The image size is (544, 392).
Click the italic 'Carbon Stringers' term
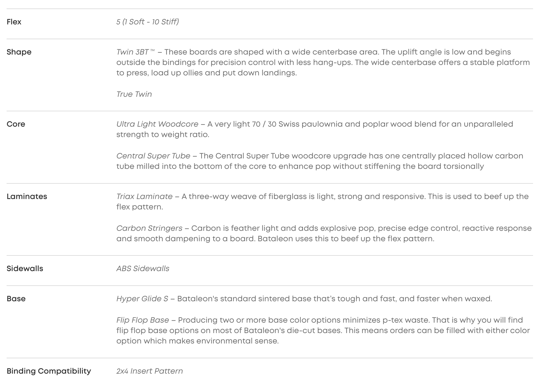click(149, 228)
